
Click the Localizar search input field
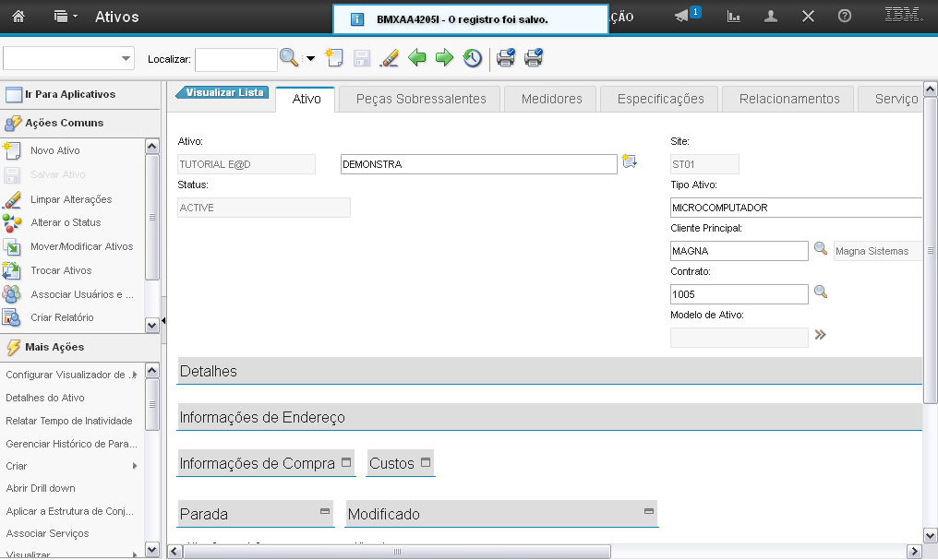pyautogui.click(x=235, y=59)
